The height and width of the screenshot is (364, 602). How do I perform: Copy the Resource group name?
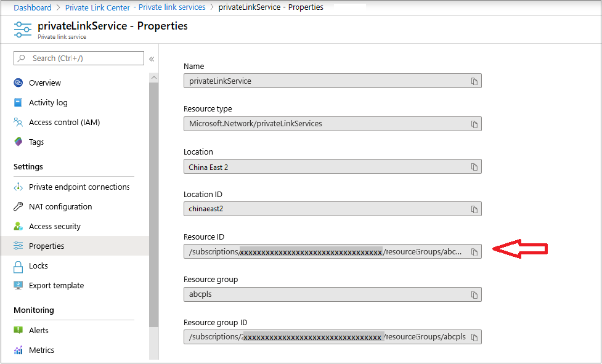pos(474,295)
